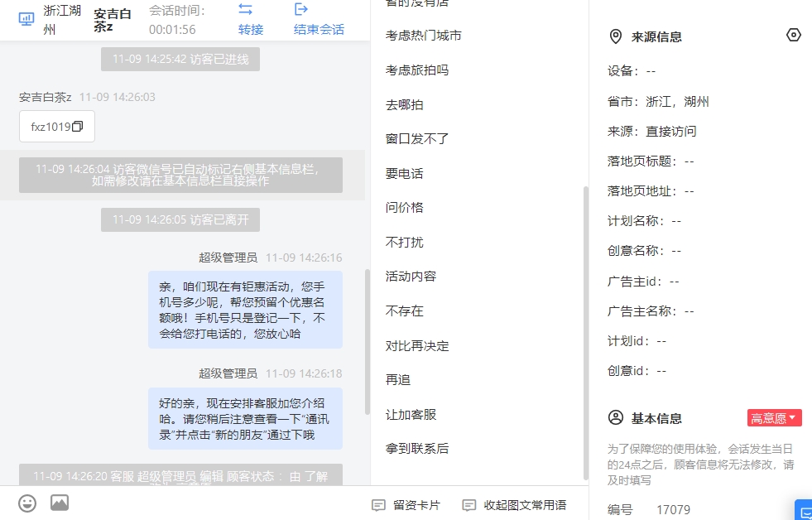
Task: Click the 创意名称 field
Action: [644, 251]
